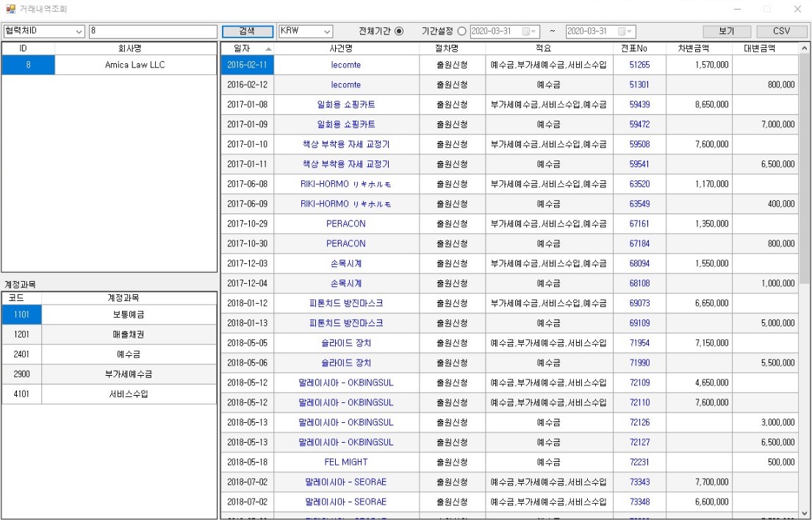This screenshot has width=812, height=520.
Task: Open voucher number 72231
Action: (x=639, y=462)
